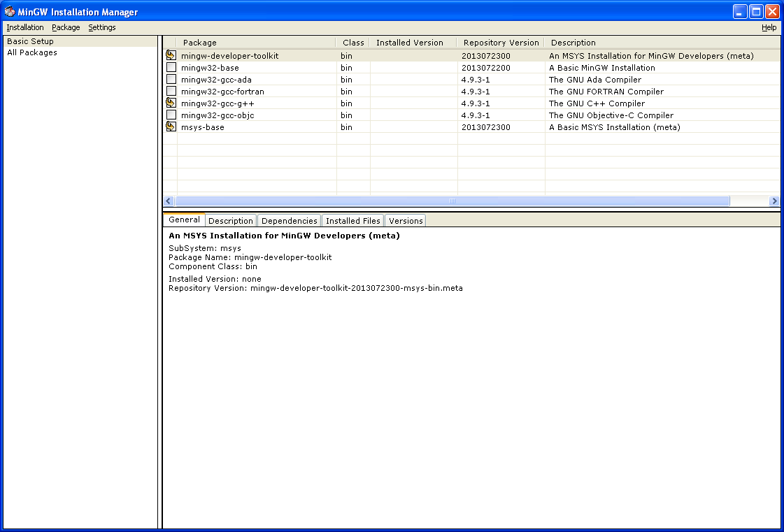Switch to the Description tab

(231, 221)
